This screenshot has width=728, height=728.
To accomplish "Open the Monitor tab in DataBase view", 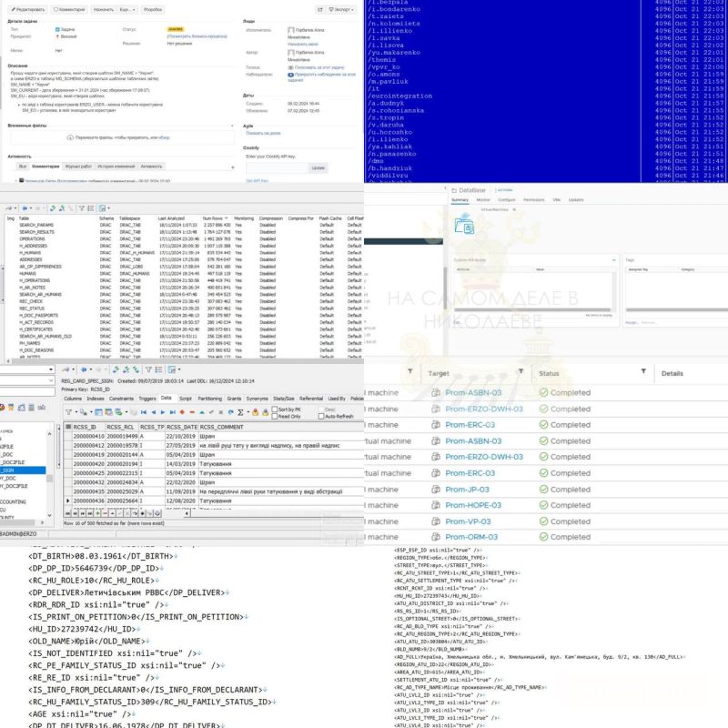I will pyautogui.click(x=483, y=200).
